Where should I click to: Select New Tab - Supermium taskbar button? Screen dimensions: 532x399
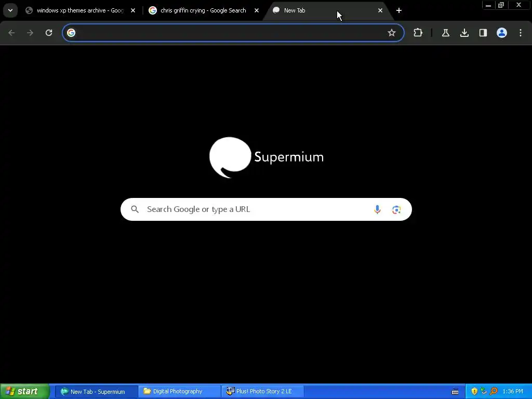pyautogui.click(x=96, y=392)
